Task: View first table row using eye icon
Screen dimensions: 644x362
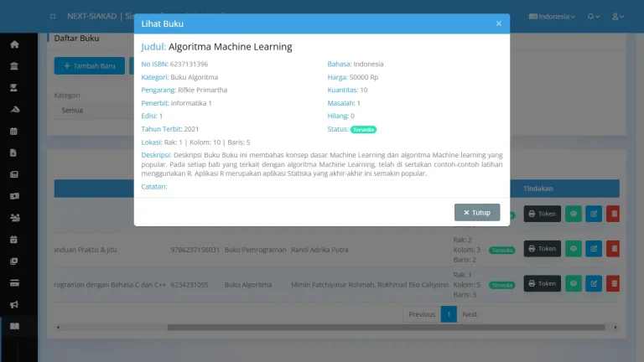Action: pyautogui.click(x=574, y=214)
